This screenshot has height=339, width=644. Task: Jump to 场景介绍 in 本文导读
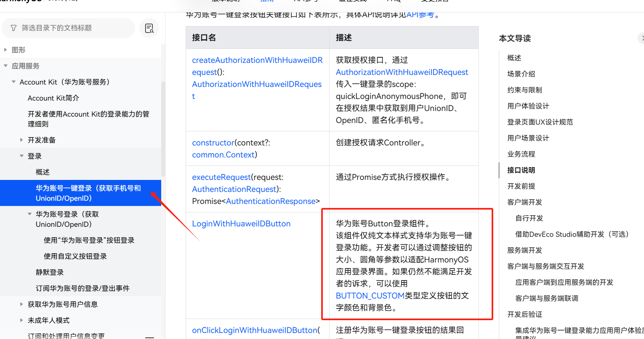click(521, 74)
